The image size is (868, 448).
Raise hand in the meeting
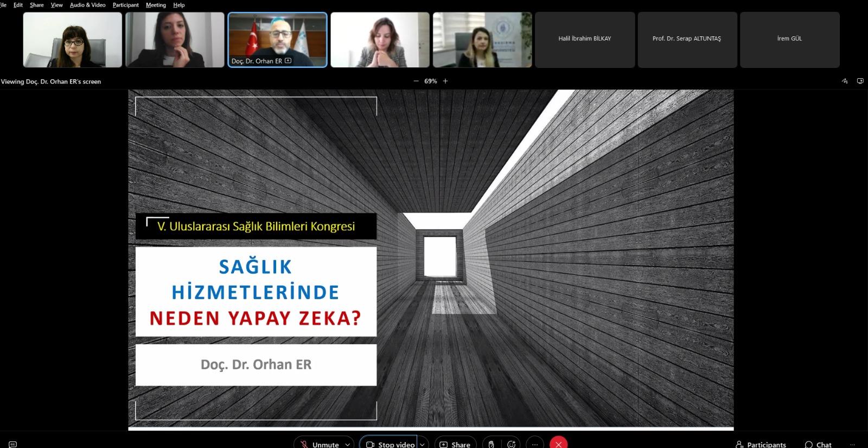[491, 444]
